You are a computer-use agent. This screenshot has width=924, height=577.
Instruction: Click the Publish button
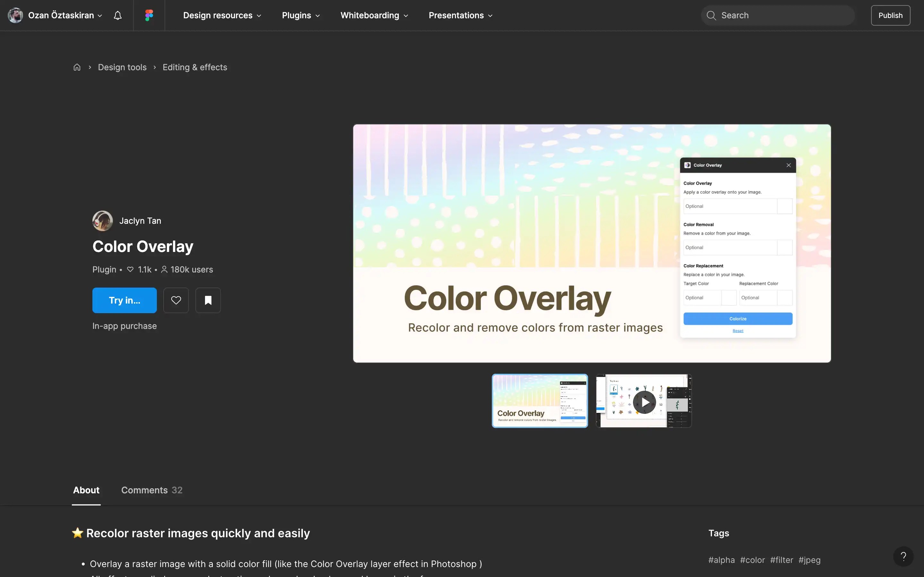tap(890, 15)
